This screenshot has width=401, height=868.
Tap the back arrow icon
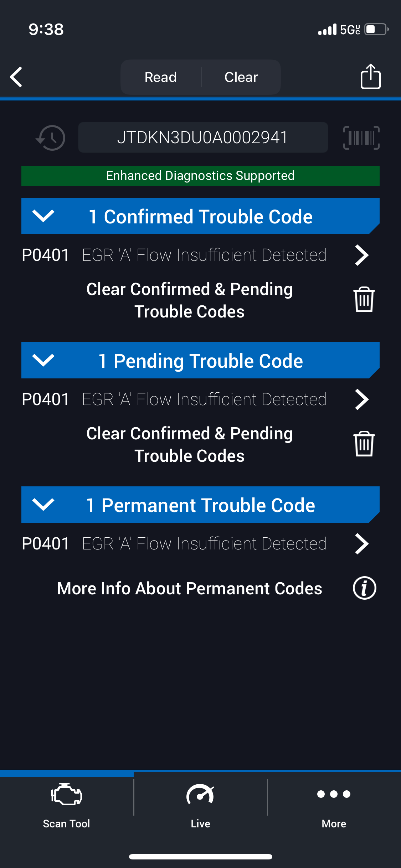(x=16, y=77)
